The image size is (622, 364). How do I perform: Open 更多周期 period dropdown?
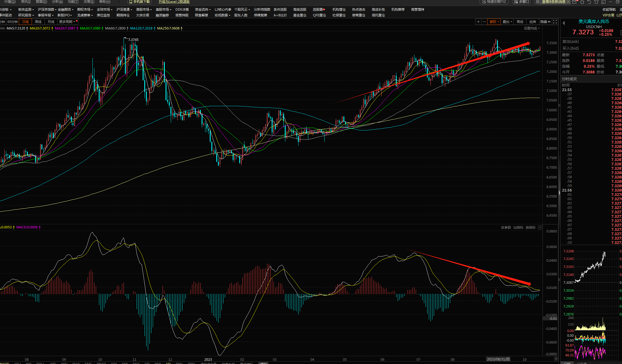point(67,22)
